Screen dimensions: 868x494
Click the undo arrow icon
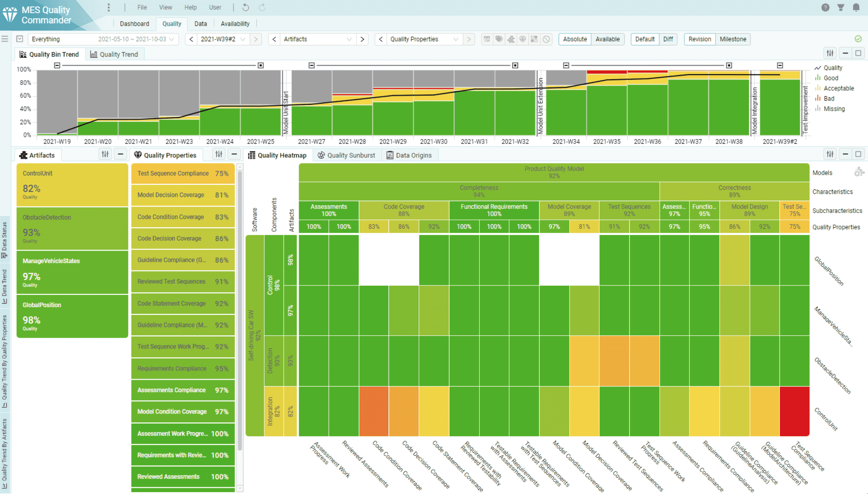246,8
